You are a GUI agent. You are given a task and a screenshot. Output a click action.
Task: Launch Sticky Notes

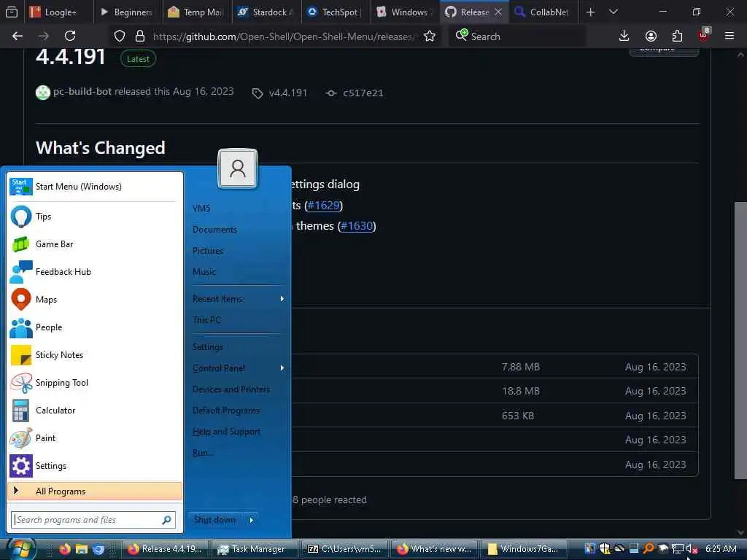pos(95,355)
